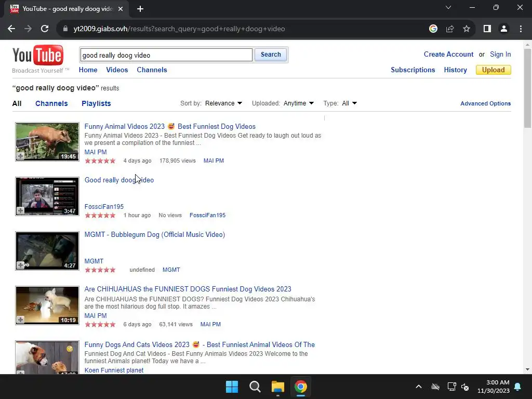Add MGMT Bubblegum Dog to queue plus icon
The image size is (532, 399).
(x=21, y=265)
